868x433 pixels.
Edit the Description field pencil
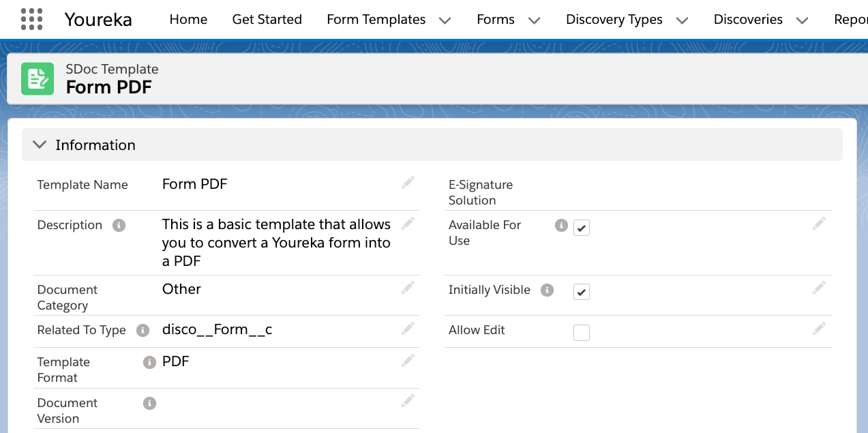408,223
